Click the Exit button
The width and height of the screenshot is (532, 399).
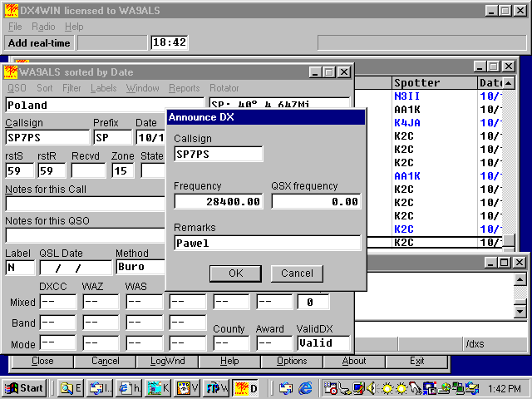pos(416,361)
